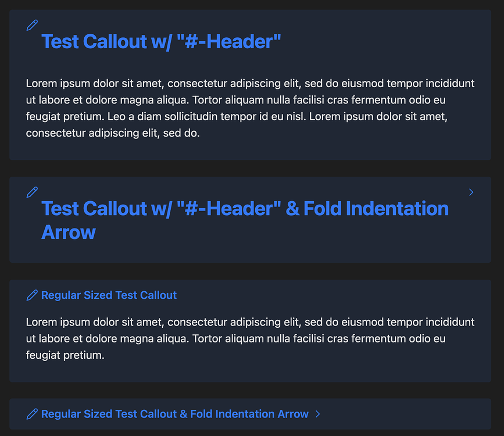504x436 pixels.
Task: Select the 'Regular Sized Test Callout & Fold Indentation Arrow' title
Action: [x=174, y=414]
